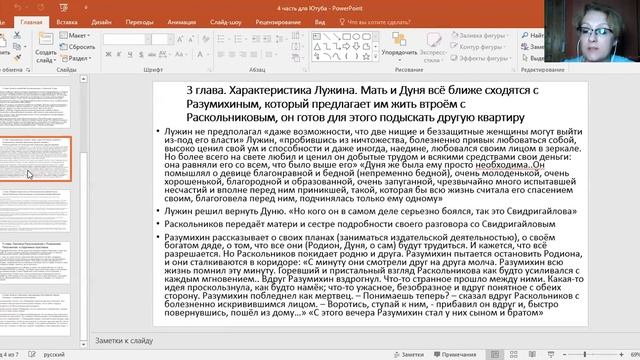Viewport: 640px width, 360px height.
Task: Pick the straight line shape in gallery
Action: pos(327,37)
